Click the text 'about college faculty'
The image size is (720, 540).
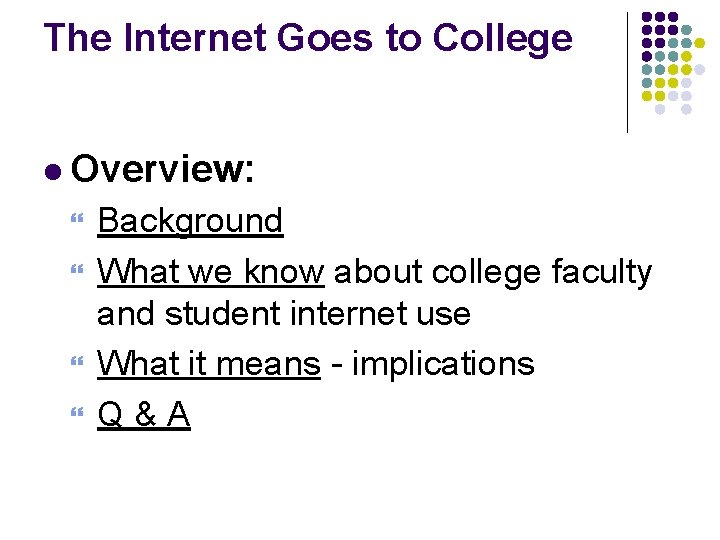pos(493,271)
